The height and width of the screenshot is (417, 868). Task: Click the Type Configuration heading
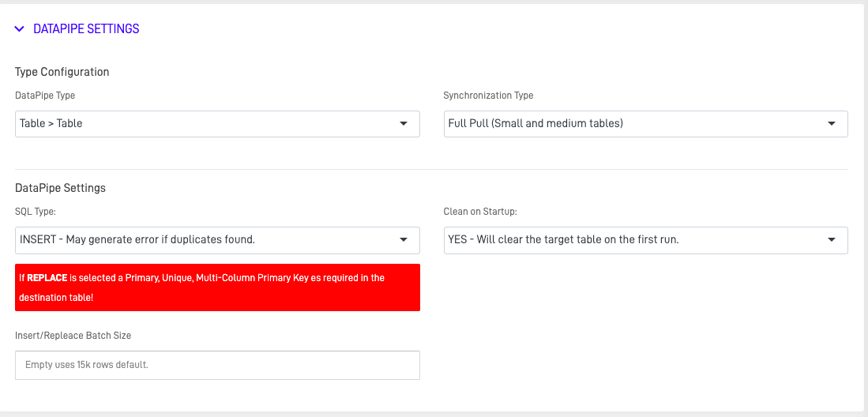click(62, 72)
